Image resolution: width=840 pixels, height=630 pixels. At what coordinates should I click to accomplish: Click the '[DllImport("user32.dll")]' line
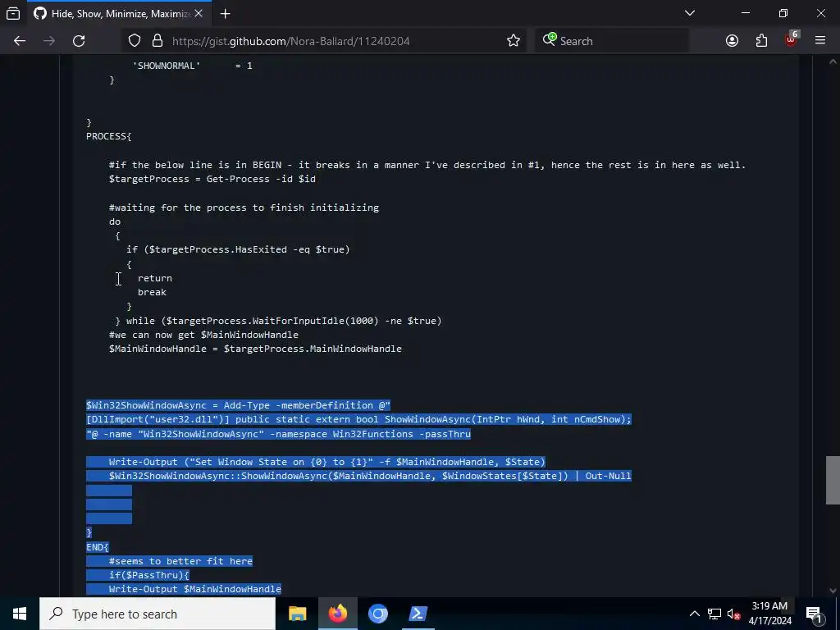359,419
